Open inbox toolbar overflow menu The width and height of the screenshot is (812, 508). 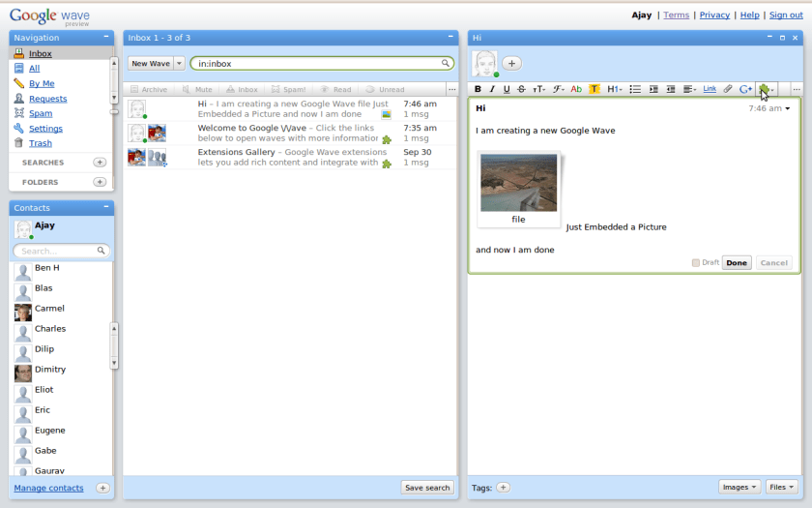pyautogui.click(x=452, y=89)
